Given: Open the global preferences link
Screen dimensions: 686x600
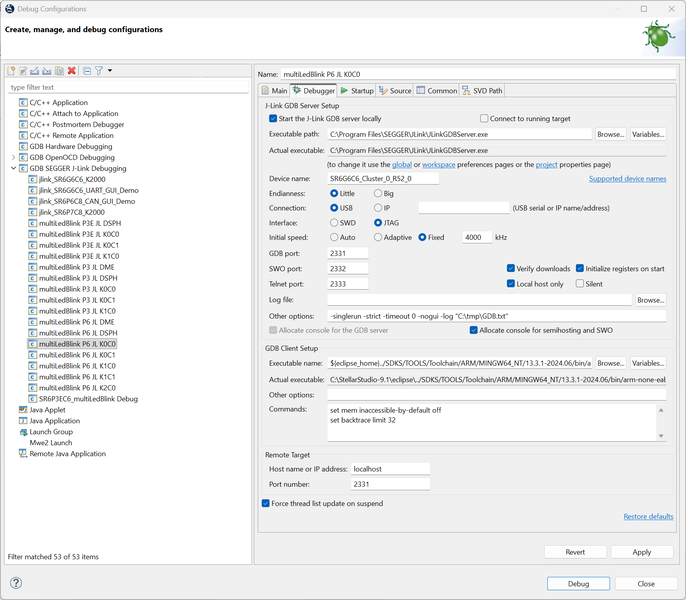Looking at the screenshot, I should click(x=402, y=165).
